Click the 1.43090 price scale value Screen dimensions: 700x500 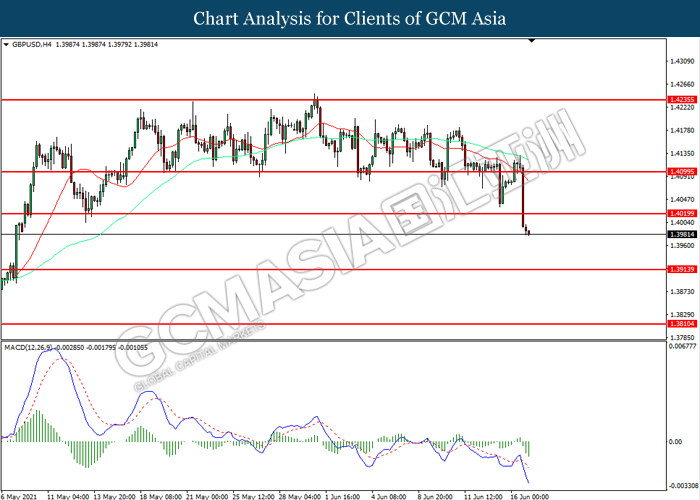pyautogui.click(x=683, y=61)
